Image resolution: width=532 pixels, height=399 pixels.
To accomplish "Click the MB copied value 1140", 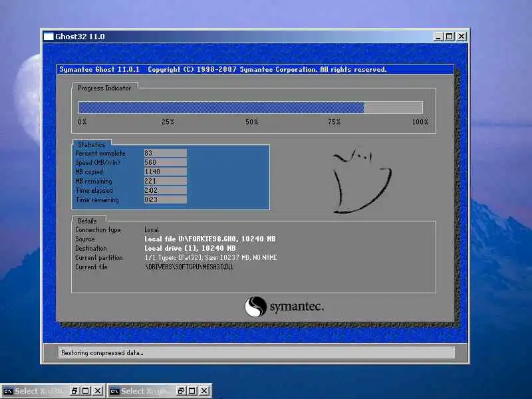I will point(165,172).
